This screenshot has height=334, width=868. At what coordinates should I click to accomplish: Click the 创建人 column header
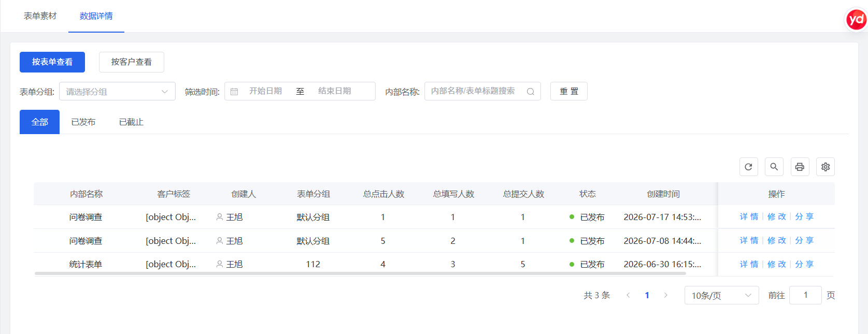coord(244,194)
